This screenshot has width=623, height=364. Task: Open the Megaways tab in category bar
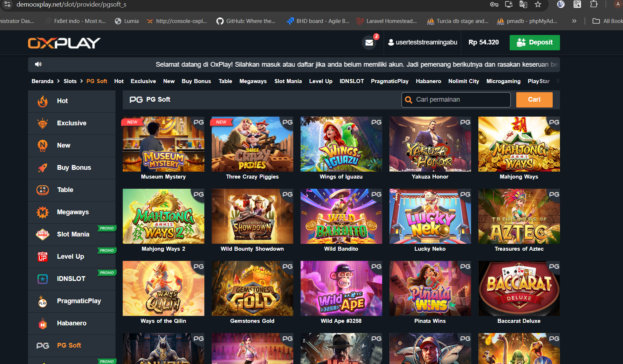[253, 81]
